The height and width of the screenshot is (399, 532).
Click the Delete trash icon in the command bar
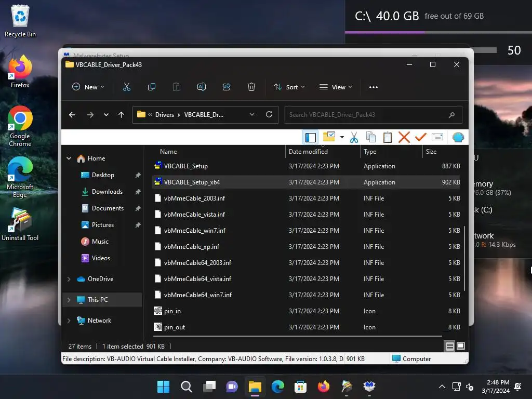[x=251, y=87]
